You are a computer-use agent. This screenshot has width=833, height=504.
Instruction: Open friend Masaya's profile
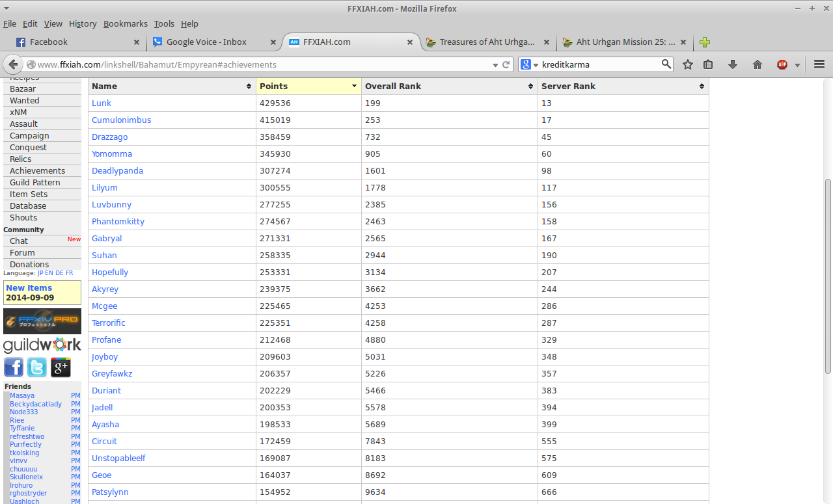coord(22,395)
